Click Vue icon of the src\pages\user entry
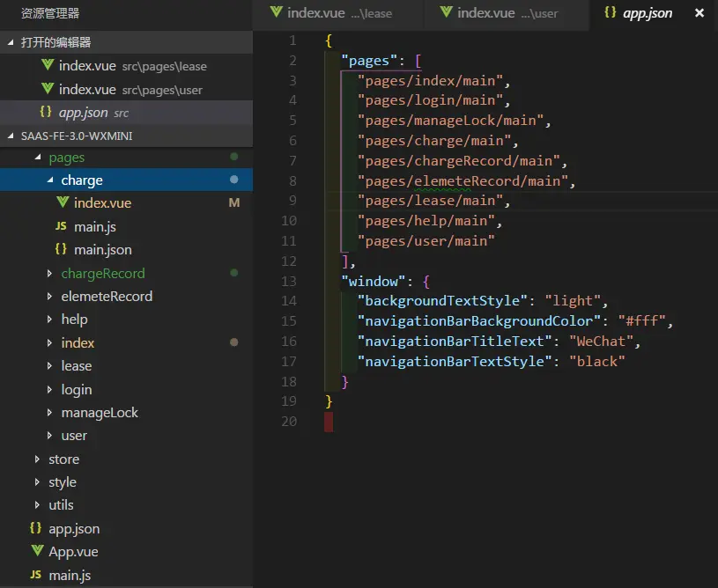The image size is (718, 588). point(48,88)
